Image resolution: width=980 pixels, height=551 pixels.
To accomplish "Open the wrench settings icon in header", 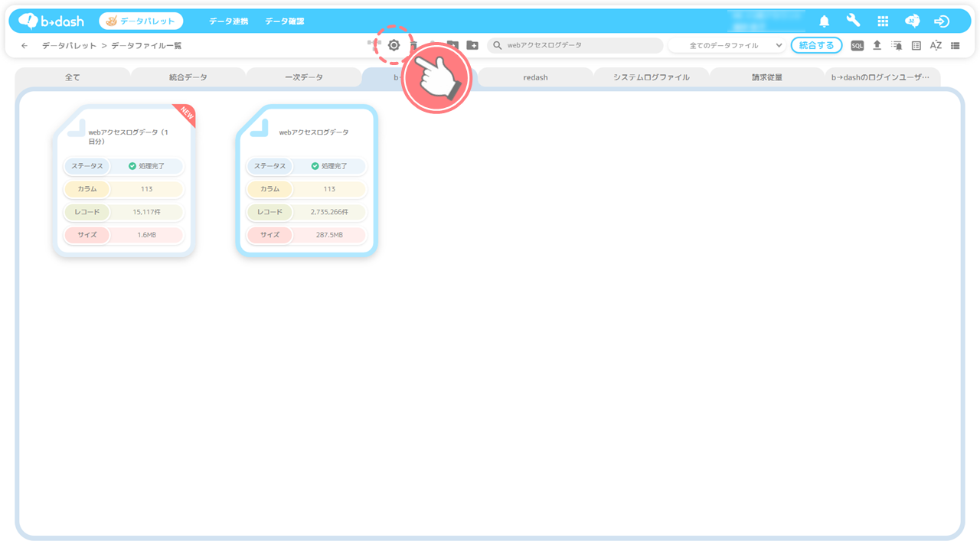I will click(x=853, y=21).
